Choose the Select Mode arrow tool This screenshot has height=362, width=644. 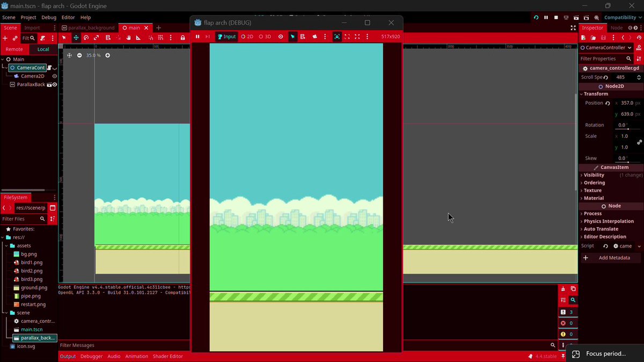point(64,38)
